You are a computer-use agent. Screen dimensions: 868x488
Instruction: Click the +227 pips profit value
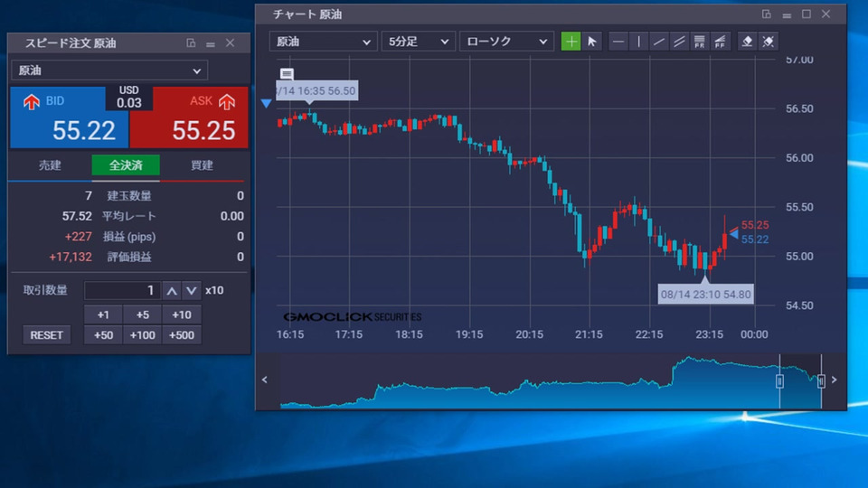(x=78, y=237)
